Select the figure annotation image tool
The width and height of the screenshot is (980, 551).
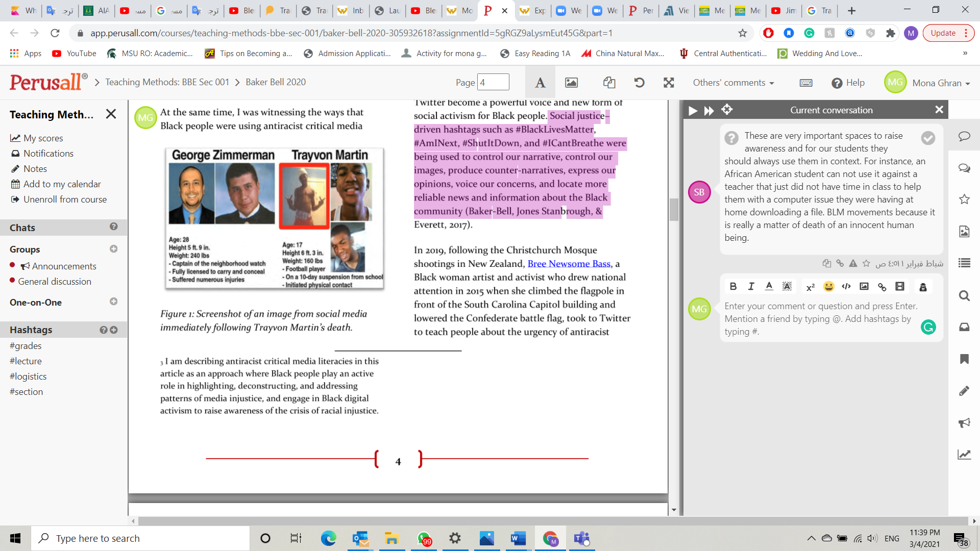point(572,83)
